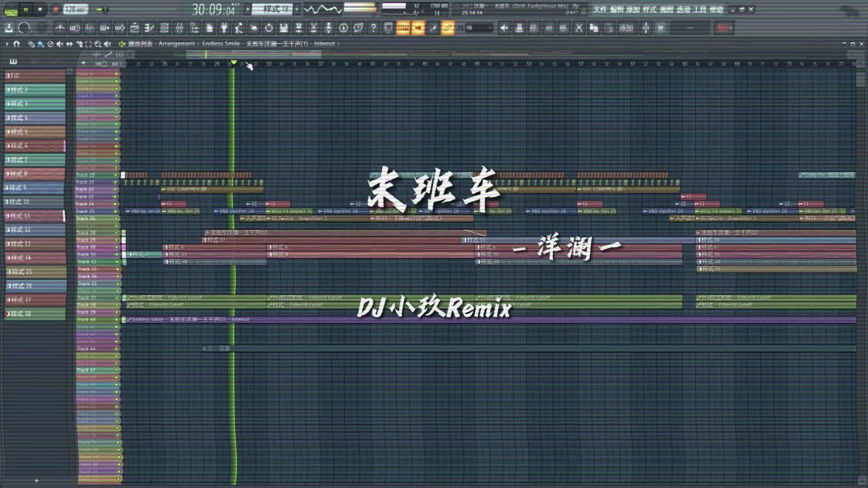Open the 帮助 menu
The height and width of the screenshot is (488, 868).
tap(716, 9)
